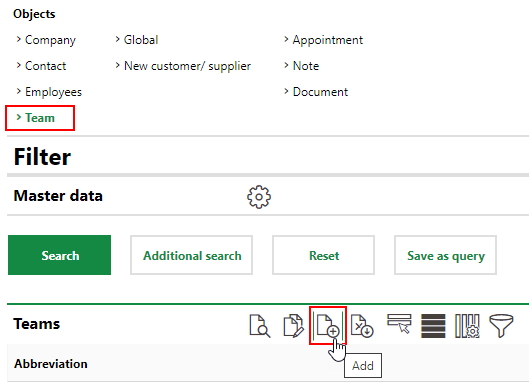Click the Reset button
Image resolution: width=529 pixels, height=383 pixels.
(x=324, y=255)
